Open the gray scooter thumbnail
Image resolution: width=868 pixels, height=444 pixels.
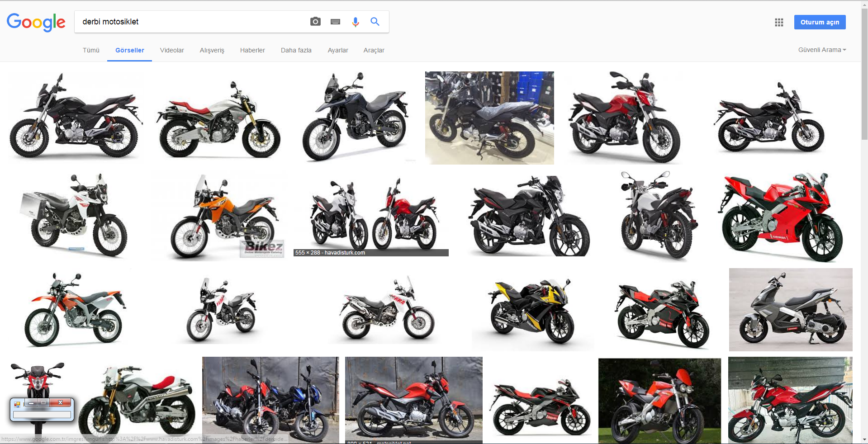click(x=791, y=310)
